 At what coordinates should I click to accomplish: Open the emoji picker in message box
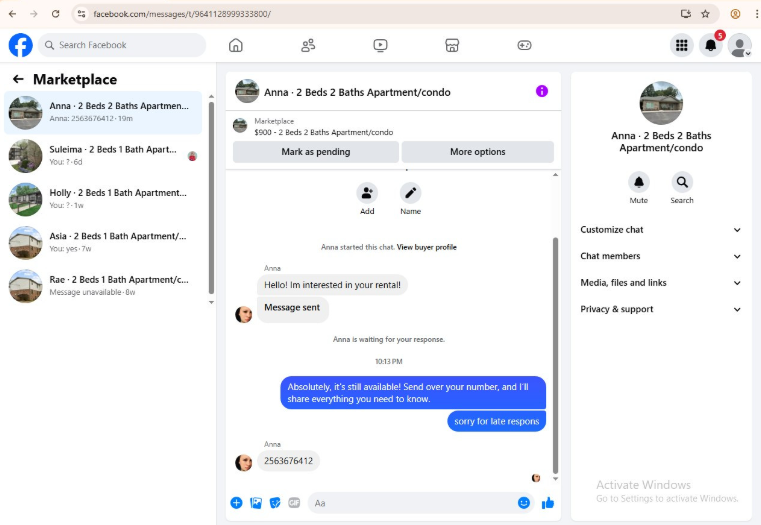tap(524, 503)
